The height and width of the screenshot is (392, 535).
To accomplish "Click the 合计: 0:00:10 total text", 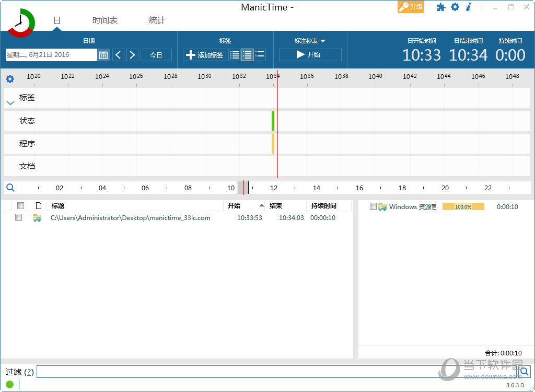I will [503, 353].
